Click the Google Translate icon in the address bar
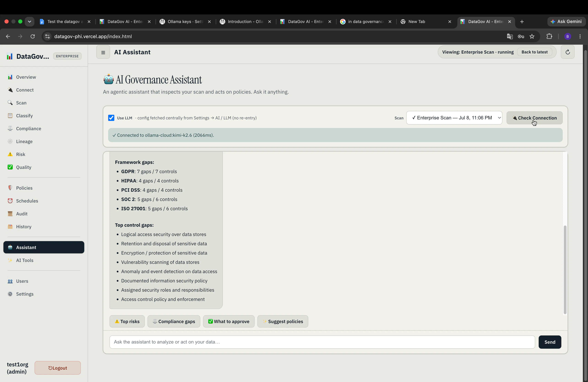588x382 pixels. [x=510, y=37]
